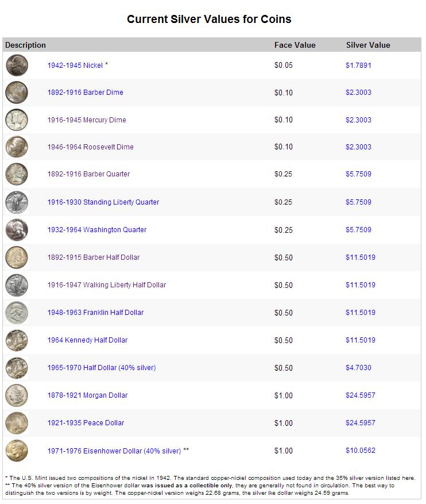Click the Walking Liberty Half Dollar coin image
The width and height of the screenshot is (426, 504).
(17, 285)
